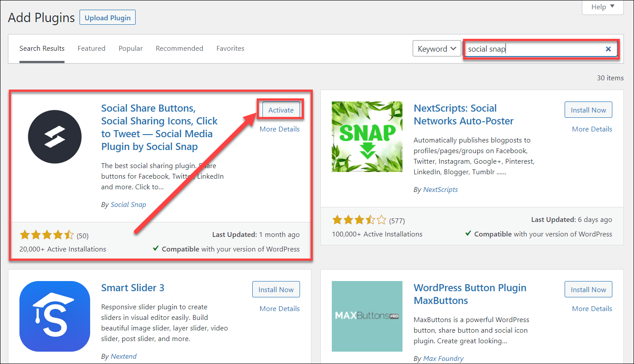Open the Keyword search type dropdown

(437, 49)
